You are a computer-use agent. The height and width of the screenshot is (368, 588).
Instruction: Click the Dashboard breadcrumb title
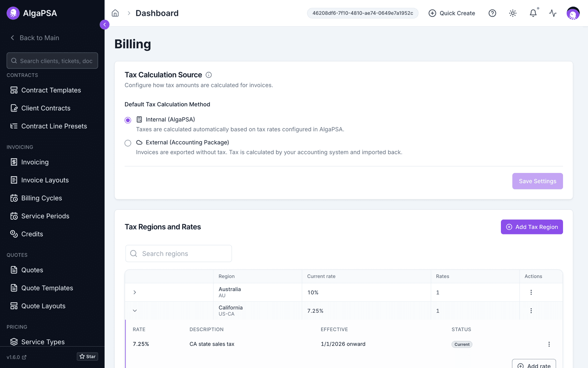click(x=157, y=13)
